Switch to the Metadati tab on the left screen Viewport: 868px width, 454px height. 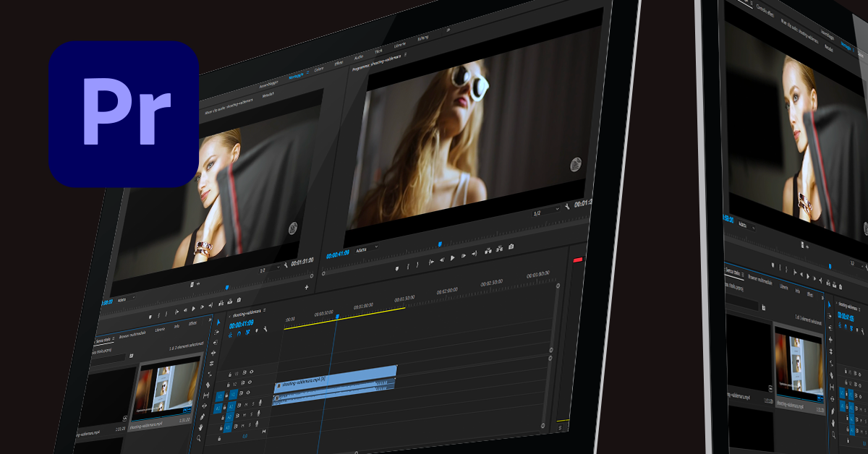click(x=268, y=95)
